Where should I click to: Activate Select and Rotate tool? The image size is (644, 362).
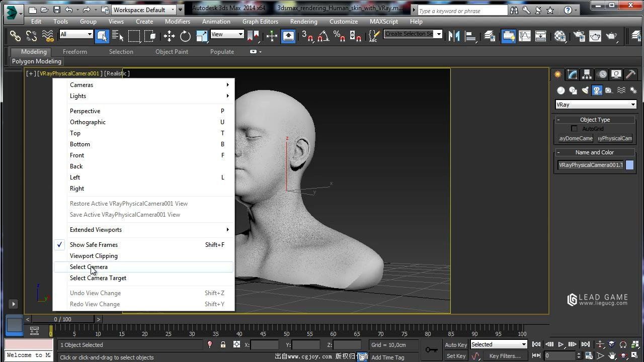pyautogui.click(x=185, y=36)
